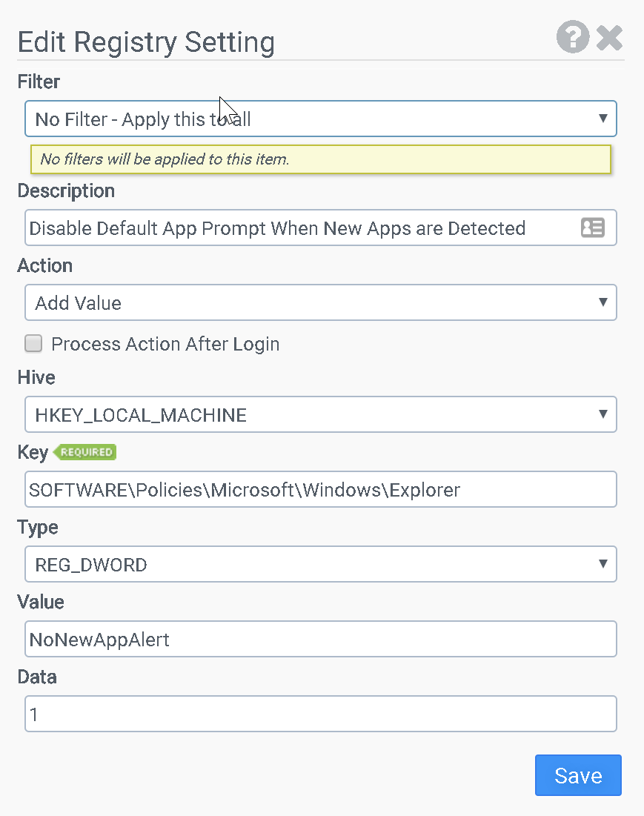Viewport: 644px width, 816px height.
Task: Expand the Hive dropdown showing HKEY_LOCAL_MACHINE
Action: [320, 415]
